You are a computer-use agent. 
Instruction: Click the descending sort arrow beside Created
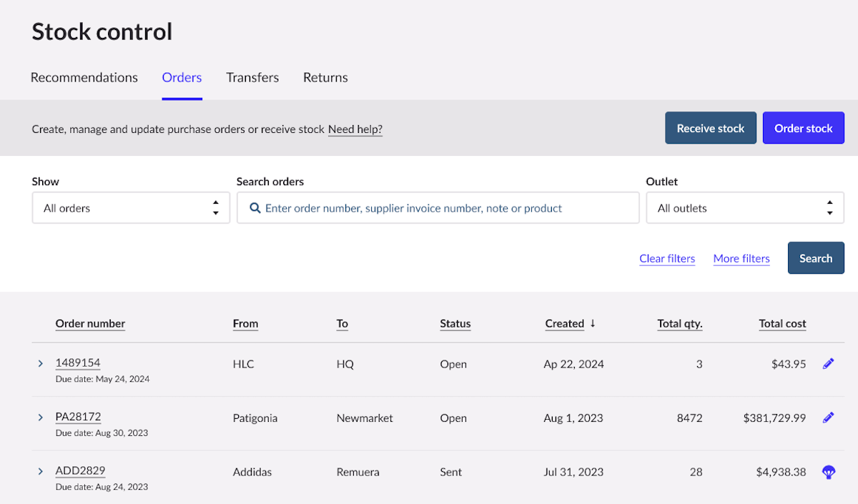coord(593,323)
